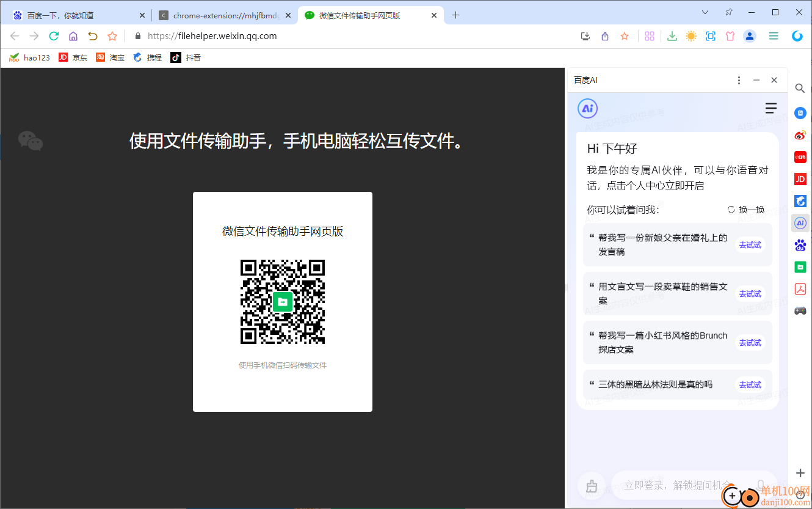Open 小红书 red icon in sidebar
812x509 pixels.
pos(800,157)
